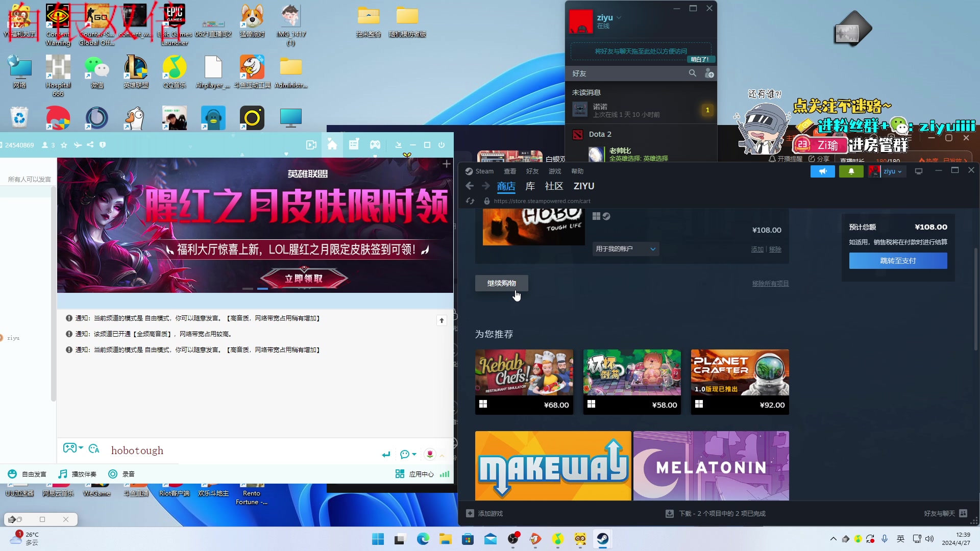
Task: Click the YY network signal bars icon
Action: (445, 474)
